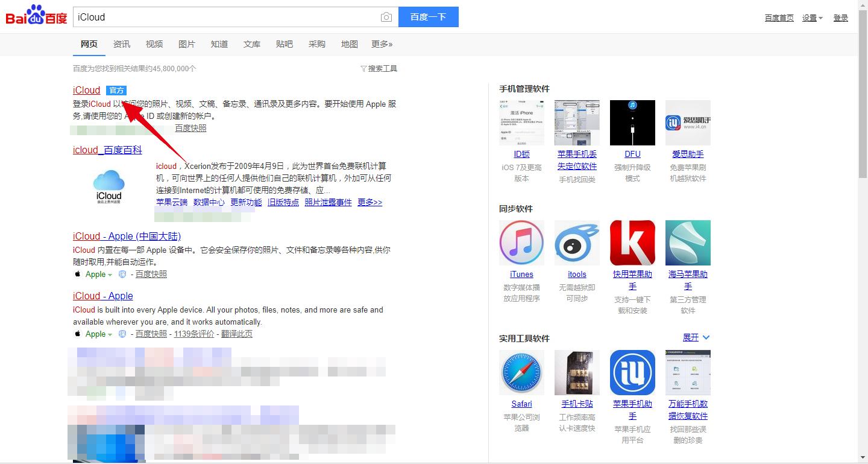Switch to the 采购 tab
868x464 pixels.
tap(317, 44)
